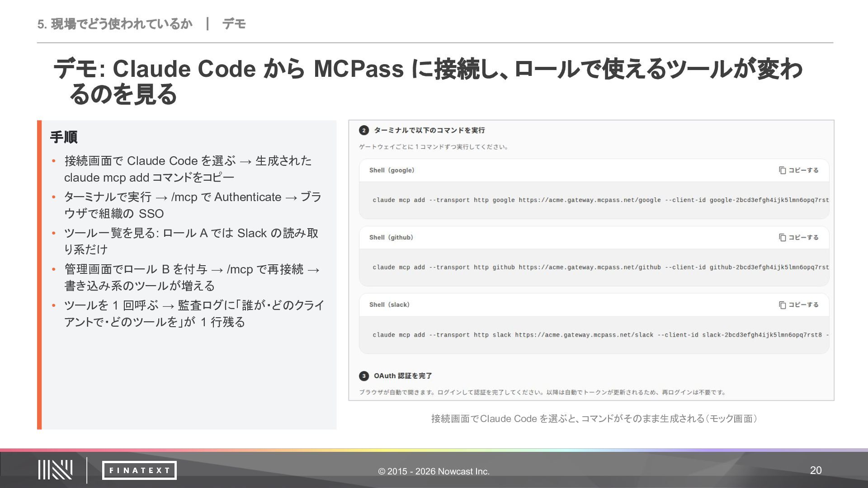Click the コピーする label in the Shell (github) header
868x488 pixels.
(803, 238)
